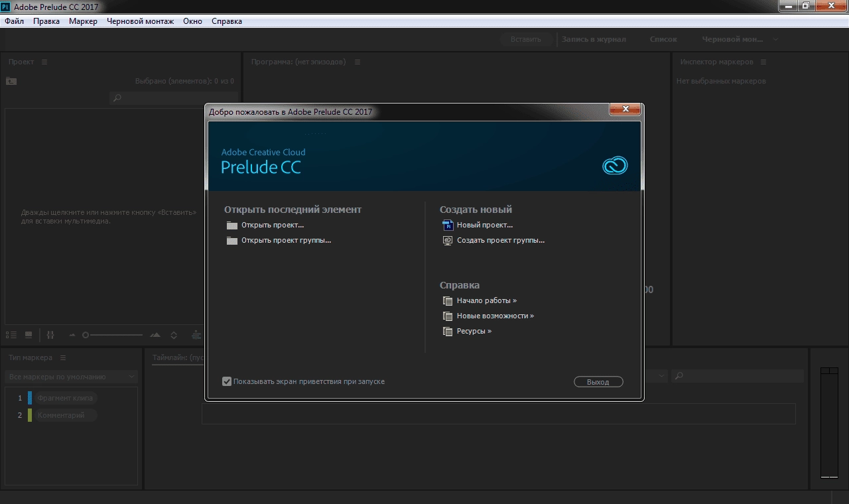Close the welcome dialog with its X button

(x=625, y=109)
